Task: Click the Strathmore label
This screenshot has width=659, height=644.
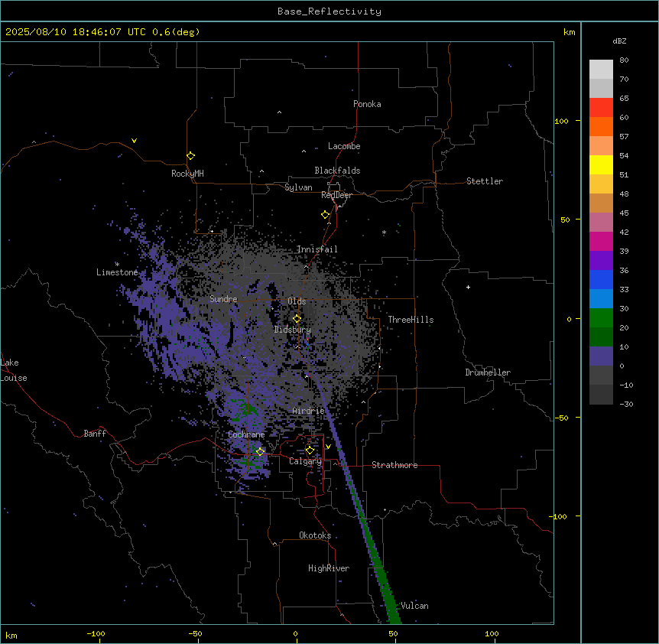Action: (x=394, y=465)
